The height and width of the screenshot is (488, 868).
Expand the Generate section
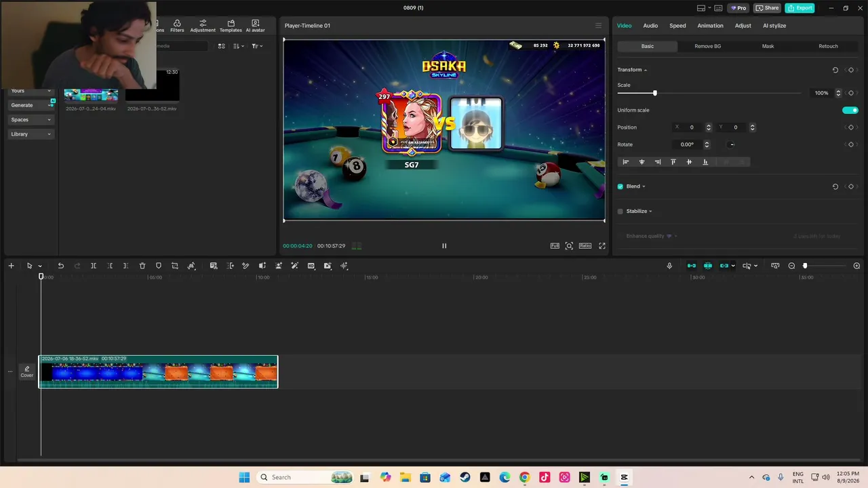(x=31, y=105)
